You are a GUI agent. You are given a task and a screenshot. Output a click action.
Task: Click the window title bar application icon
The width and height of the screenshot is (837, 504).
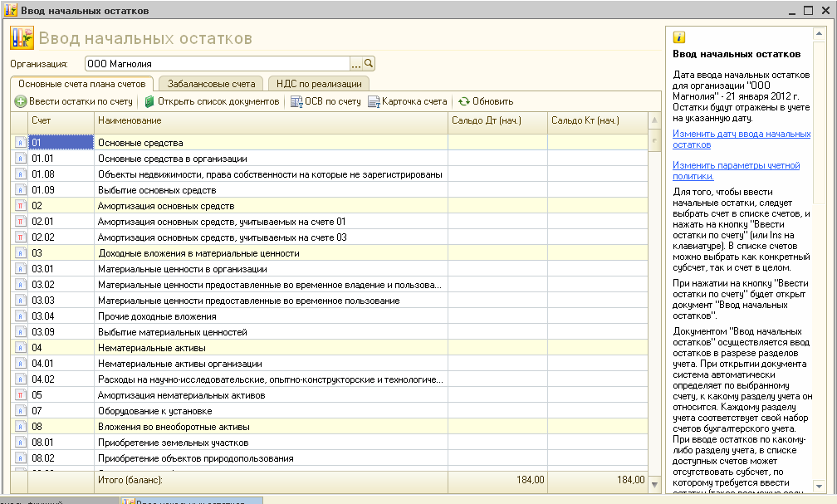11,10
